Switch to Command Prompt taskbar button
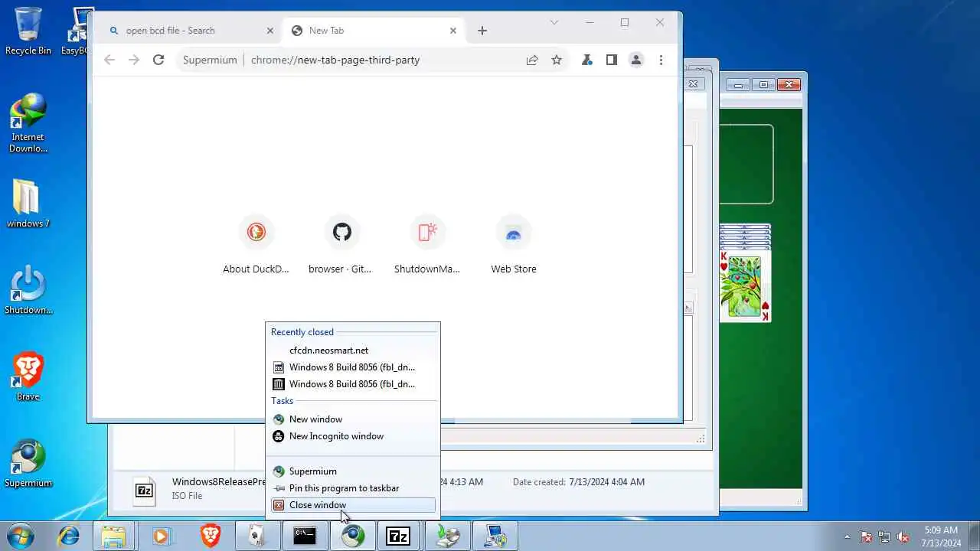Image resolution: width=980 pixels, height=551 pixels. pos(305,536)
